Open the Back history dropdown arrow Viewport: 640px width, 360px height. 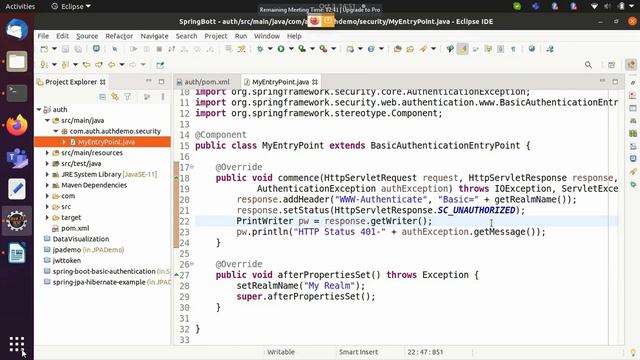(x=122, y=64)
